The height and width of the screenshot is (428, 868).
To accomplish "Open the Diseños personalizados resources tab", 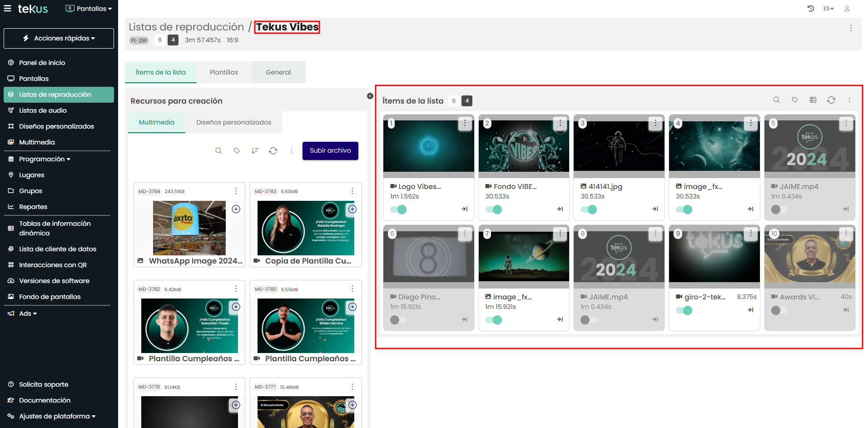I will pyautogui.click(x=233, y=122).
